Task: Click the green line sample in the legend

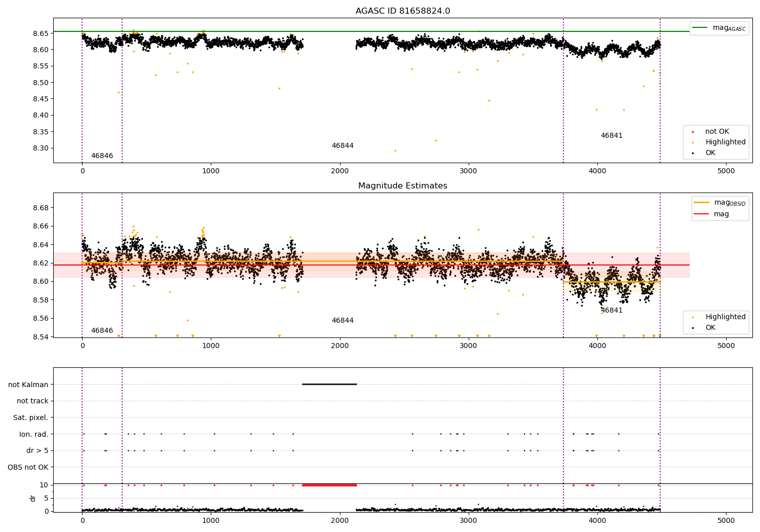Action: point(700,28)
